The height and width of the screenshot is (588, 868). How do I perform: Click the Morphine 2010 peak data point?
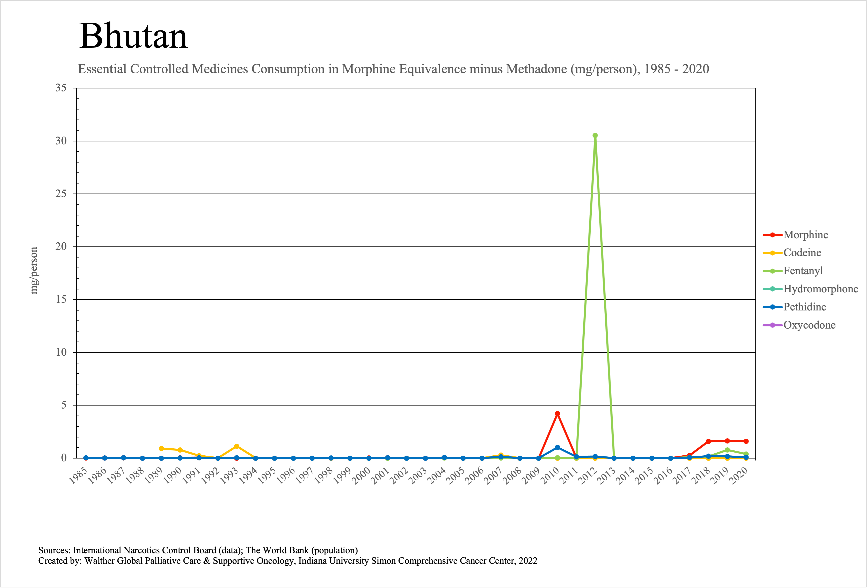click(557, 414)
